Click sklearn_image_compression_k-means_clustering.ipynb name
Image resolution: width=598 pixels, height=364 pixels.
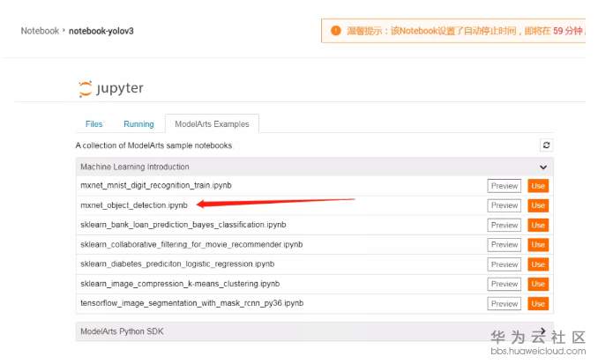coord(180,284)
